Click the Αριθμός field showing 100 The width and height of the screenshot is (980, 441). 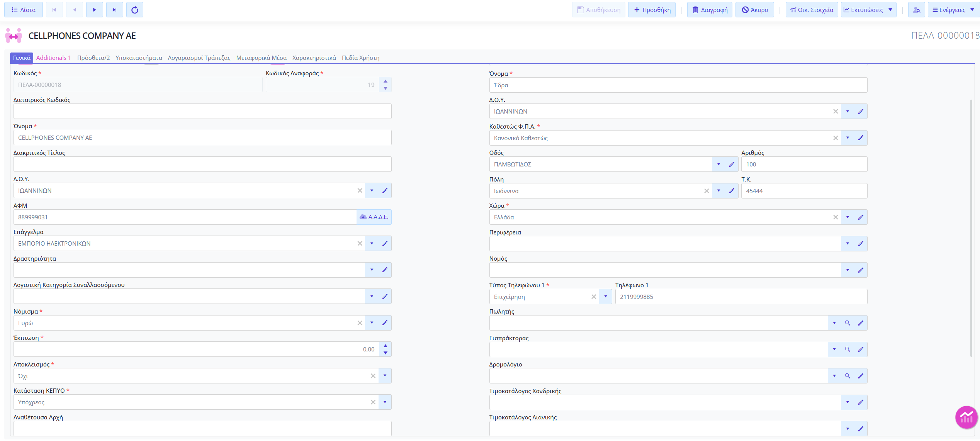point(804,164)
